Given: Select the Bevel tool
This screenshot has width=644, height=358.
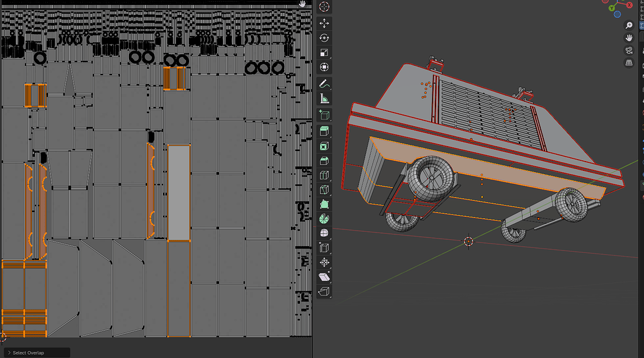Looking at the screenshot, I should (x=324, y=161).
